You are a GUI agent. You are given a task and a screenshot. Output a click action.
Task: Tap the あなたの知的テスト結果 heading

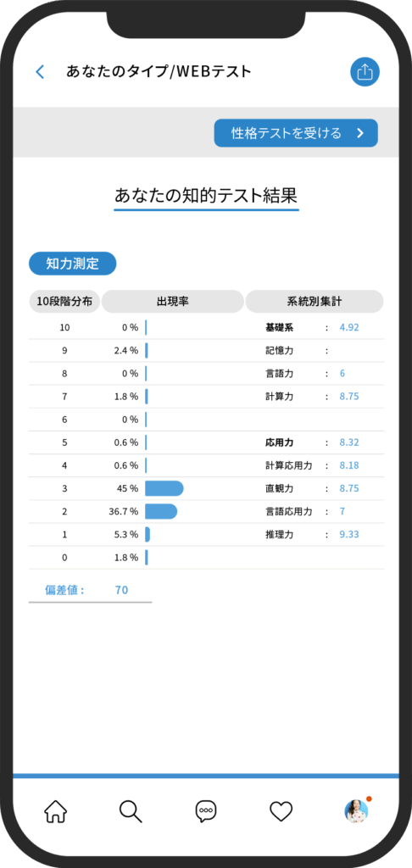[206, 196]
